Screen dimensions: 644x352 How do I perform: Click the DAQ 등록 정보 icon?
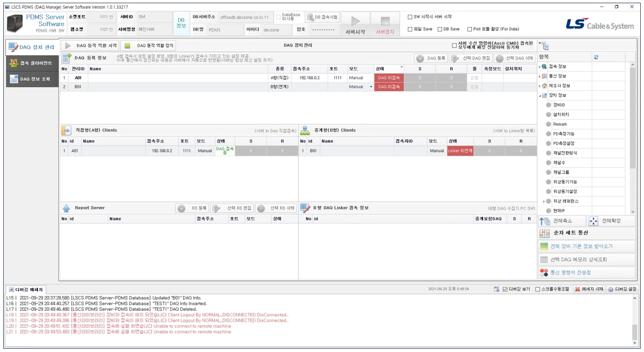click(67, 58)
